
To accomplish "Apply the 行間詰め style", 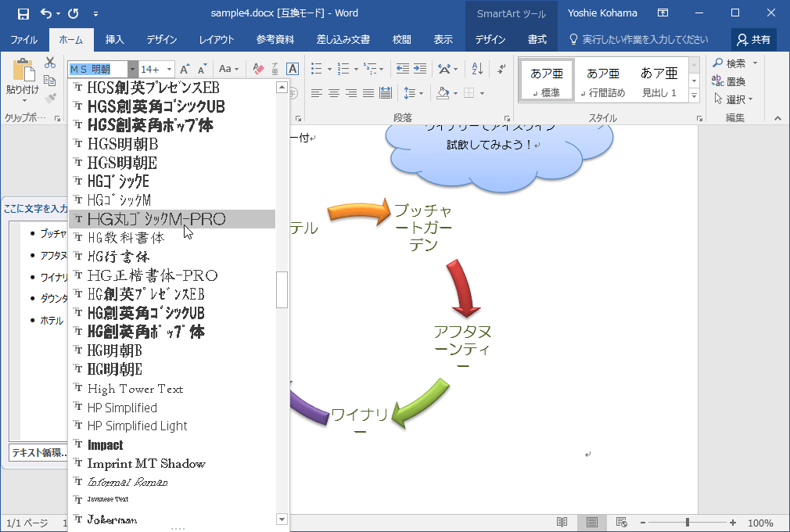I will [602, 81].
